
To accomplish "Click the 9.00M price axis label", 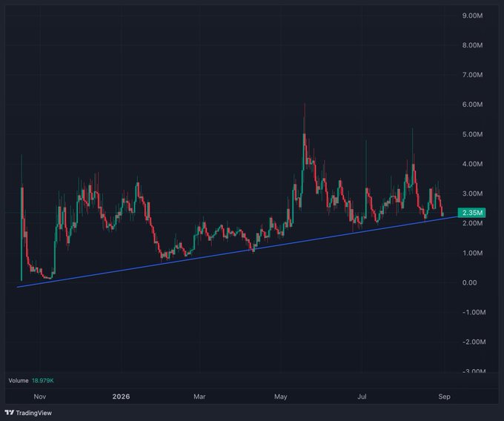I will pyautogui.click(x=472, y=16).
